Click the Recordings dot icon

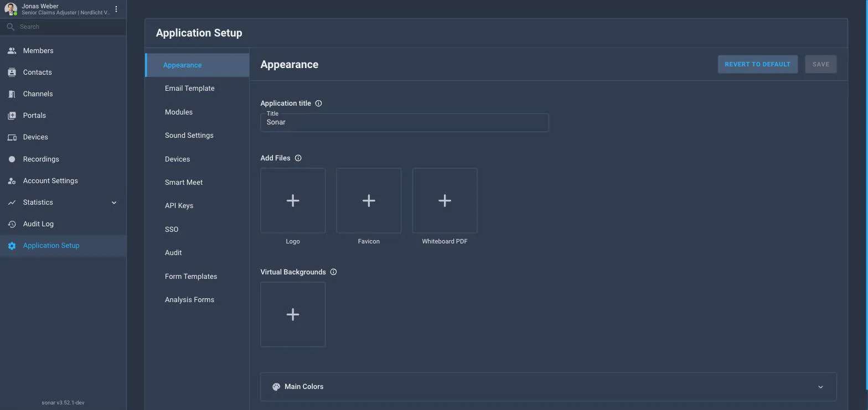12,159
